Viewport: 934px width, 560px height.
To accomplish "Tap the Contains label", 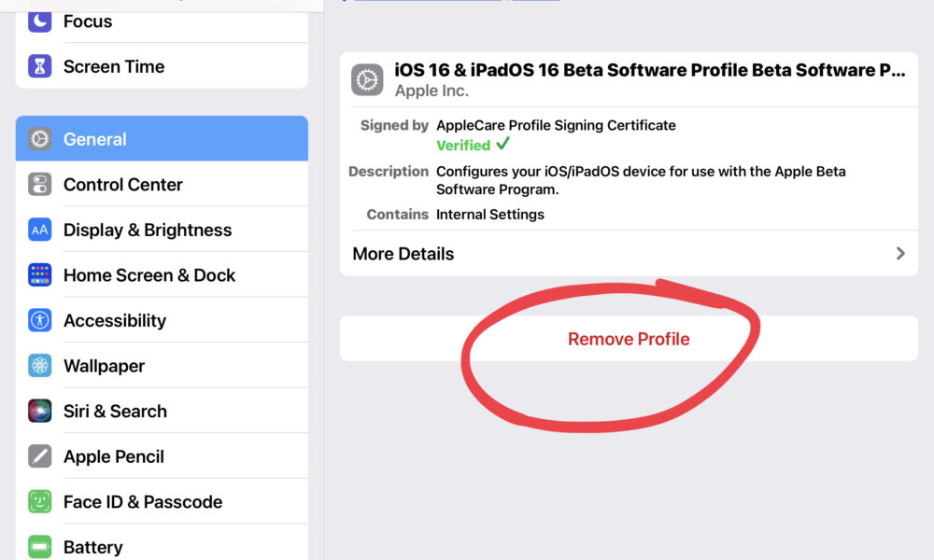I will coord(397,215).
